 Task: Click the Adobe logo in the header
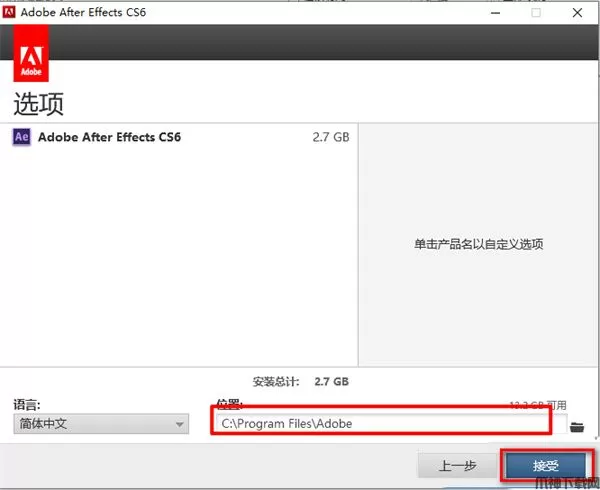pos(31,53)
